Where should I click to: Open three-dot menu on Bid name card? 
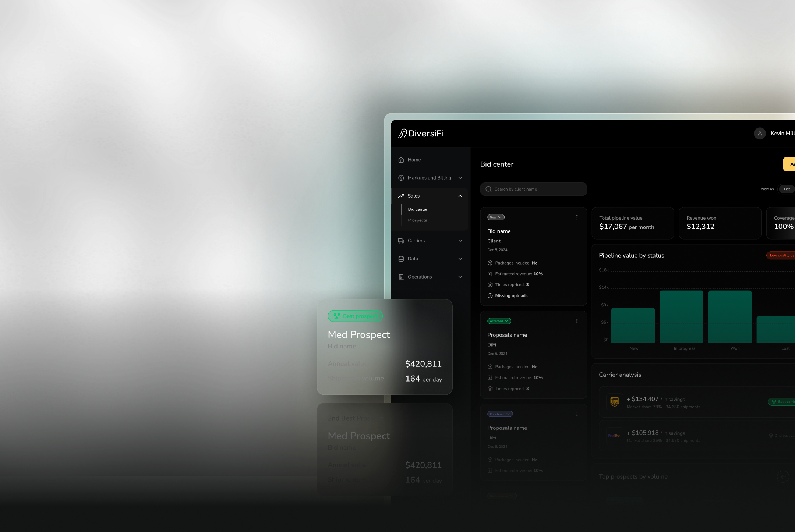click(577, 217)
